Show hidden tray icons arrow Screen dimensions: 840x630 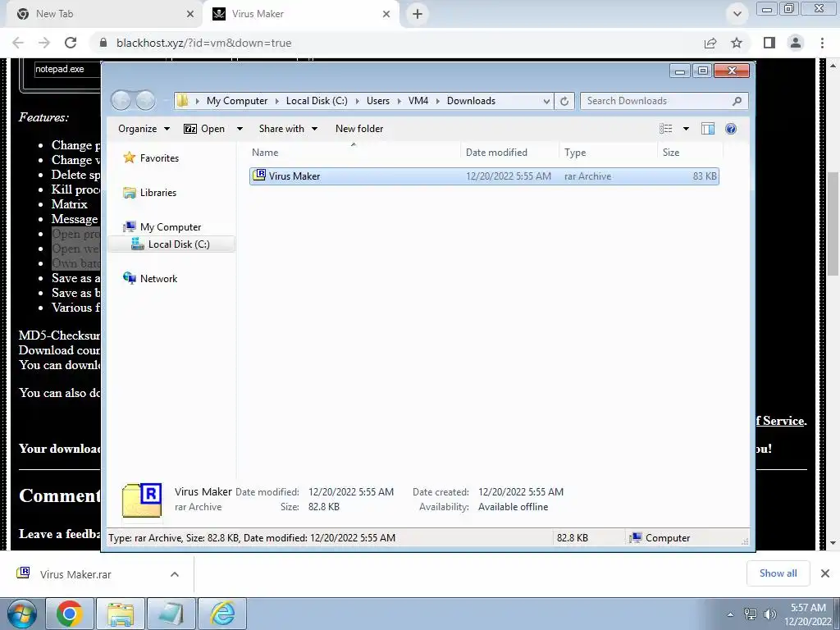(x=730, y=614)
